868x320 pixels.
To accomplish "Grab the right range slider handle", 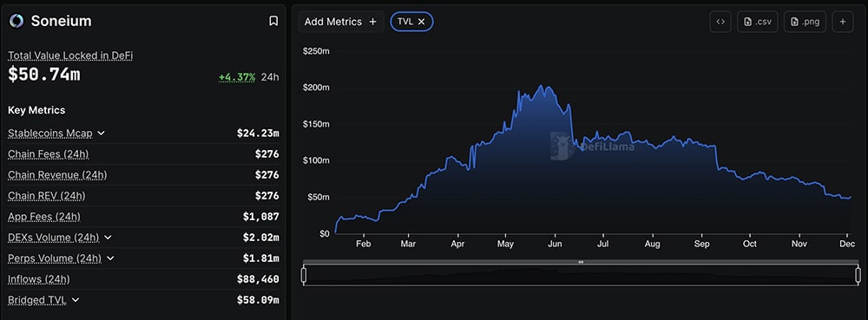I will [x=858, y=275].
